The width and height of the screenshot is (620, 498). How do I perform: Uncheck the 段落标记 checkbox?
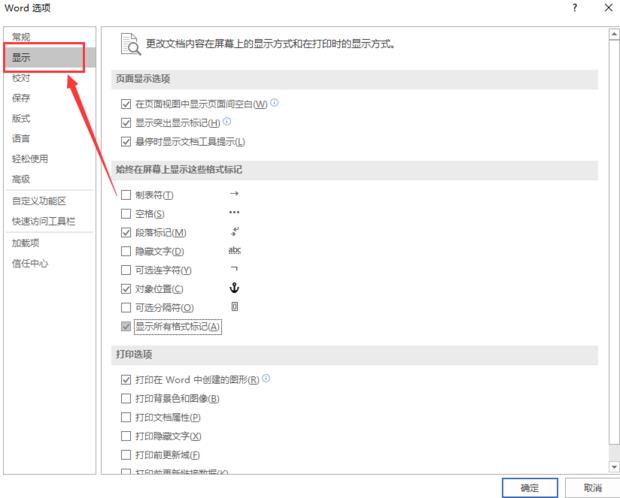point(125,232)
